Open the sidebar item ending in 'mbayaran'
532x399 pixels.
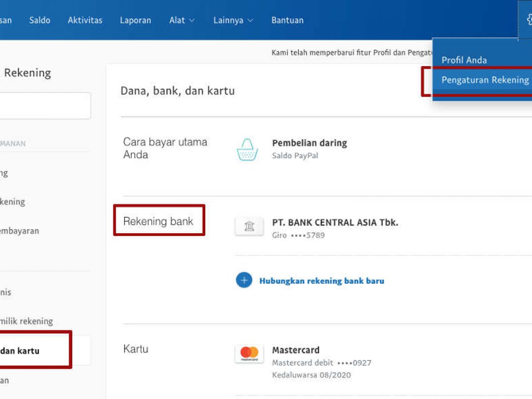tap(20, 231)
